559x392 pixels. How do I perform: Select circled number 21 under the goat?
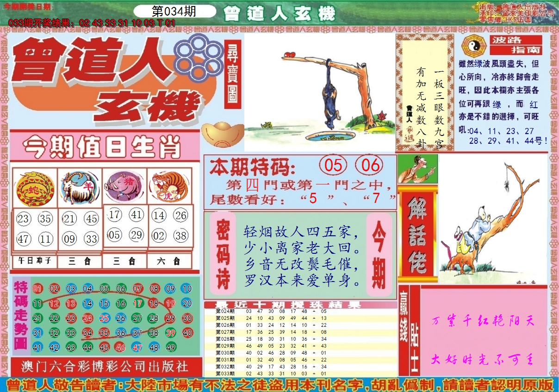click(x=69, y=219)
